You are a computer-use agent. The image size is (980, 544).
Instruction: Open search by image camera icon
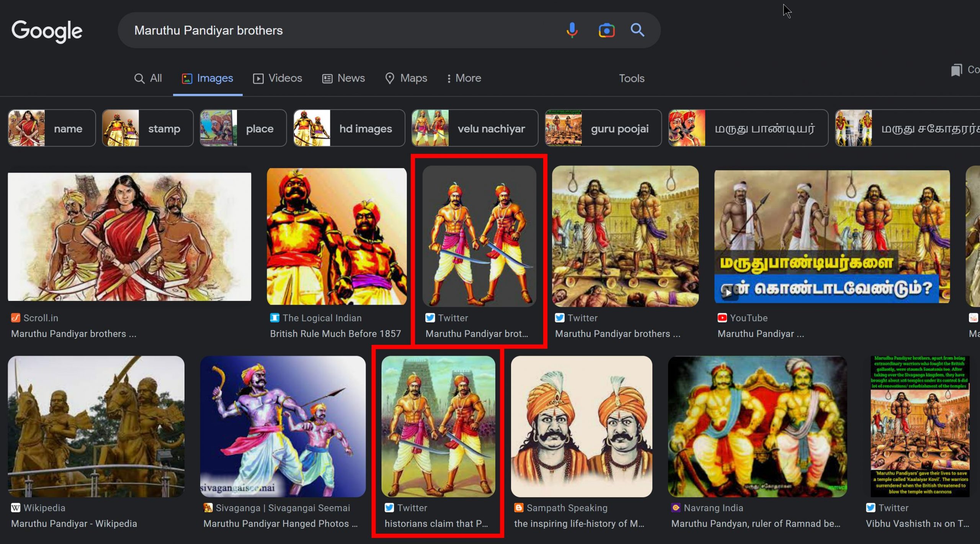point(606,30)
